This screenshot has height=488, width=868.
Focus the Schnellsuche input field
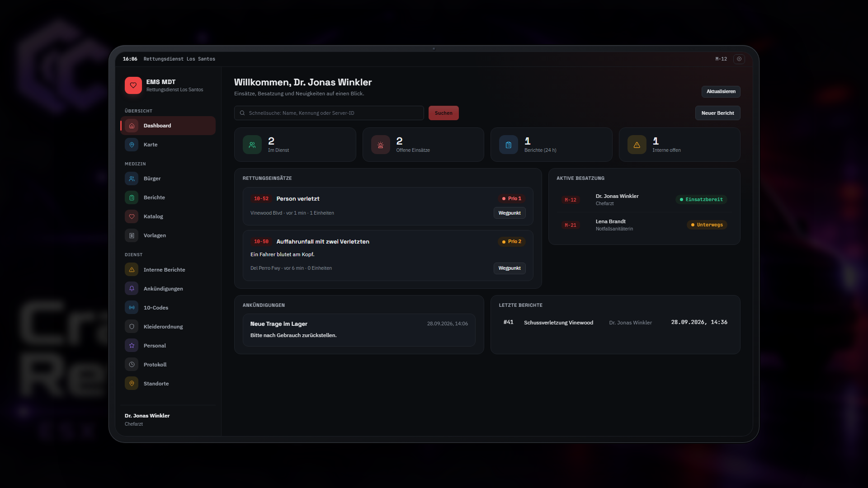coord(329,113)
